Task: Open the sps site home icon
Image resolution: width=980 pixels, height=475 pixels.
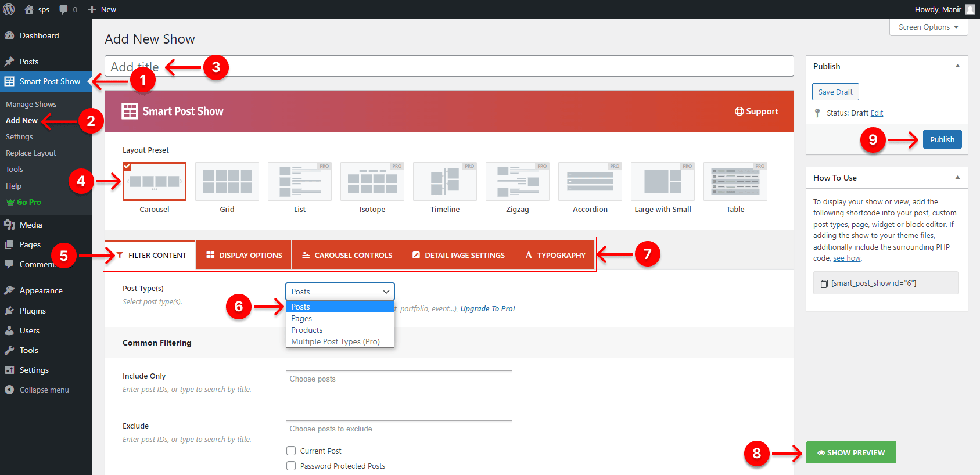Action: click(x=29, y=9)
